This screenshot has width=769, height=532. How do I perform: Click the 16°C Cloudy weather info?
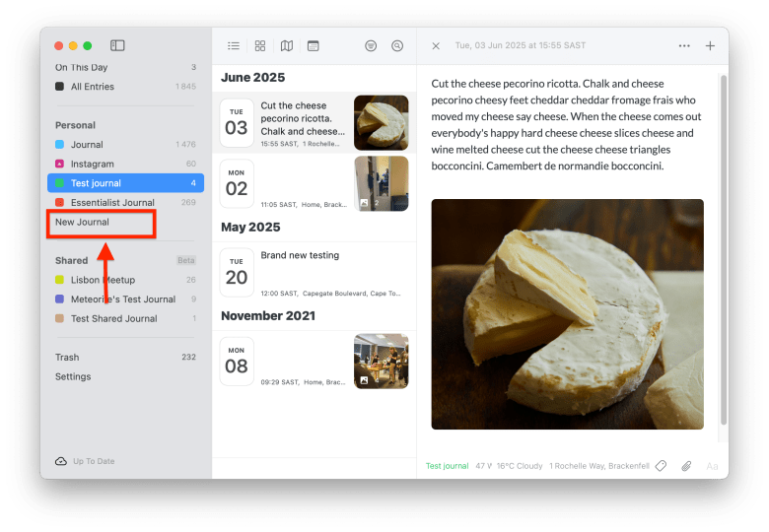(520, 466)
